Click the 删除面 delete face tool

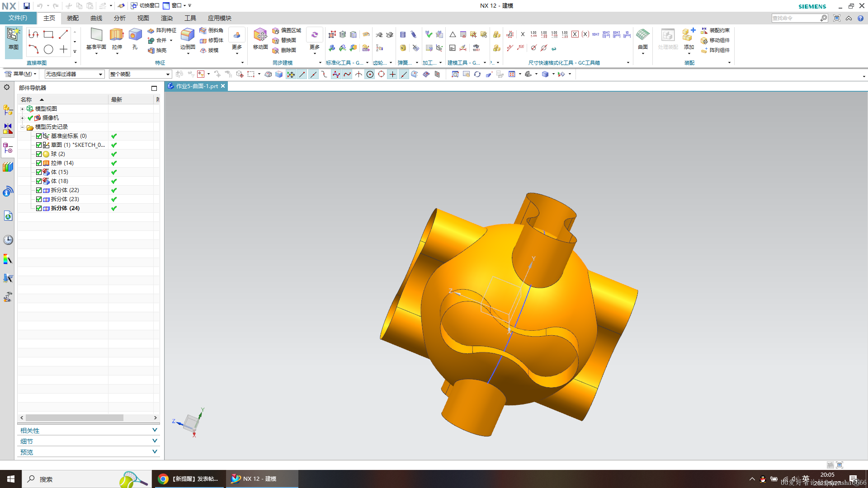pyautogui.click(x=284, y=50)
